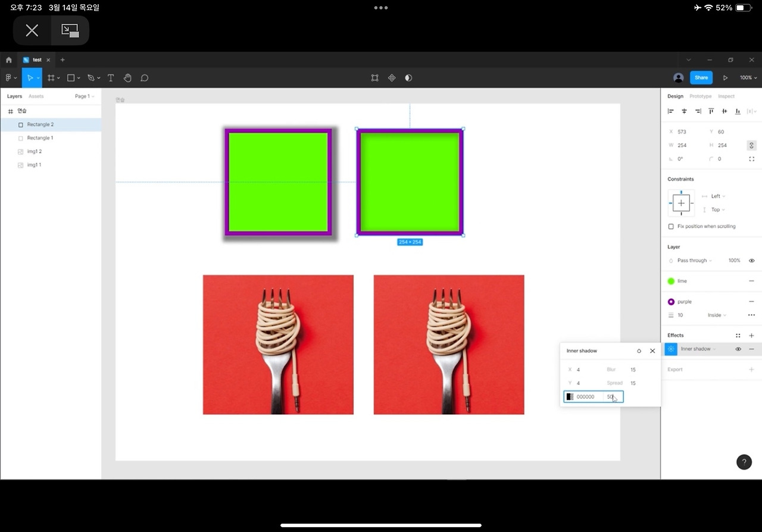The width and height of the screenshot is (762, 532).
Task: Open effect styles four-dot icon
Action: coord(738,336)
